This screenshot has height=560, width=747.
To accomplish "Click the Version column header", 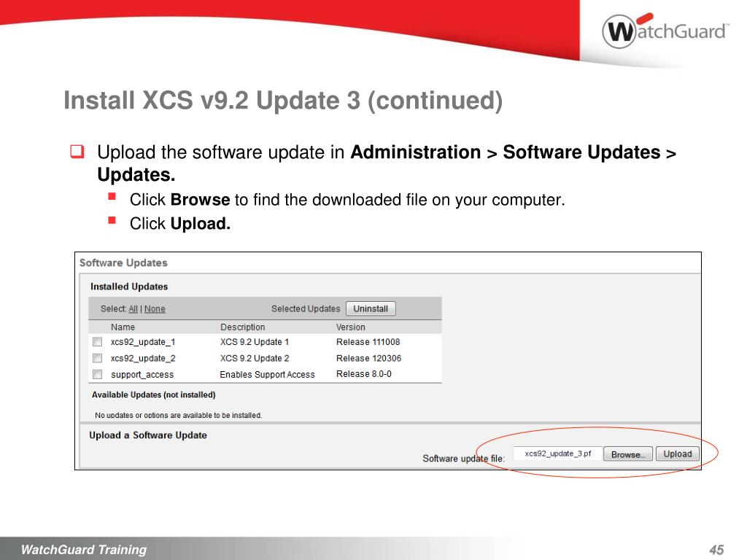I will click(x=351, y=327).
